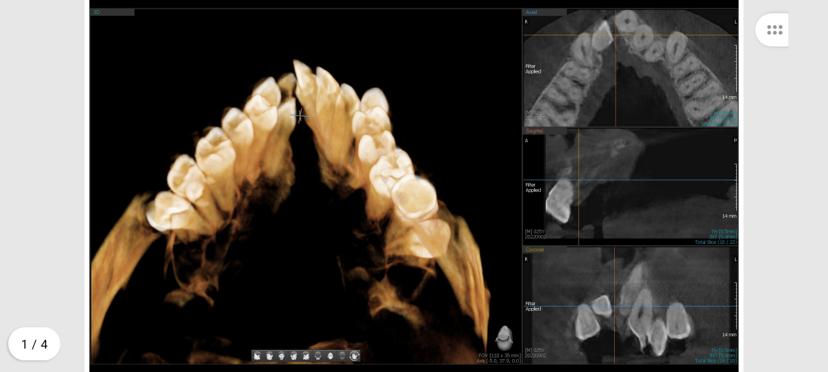Click the 14 mm scale in Sagittal view
Screen dimensions: 828x372
(x=729, y=216)
